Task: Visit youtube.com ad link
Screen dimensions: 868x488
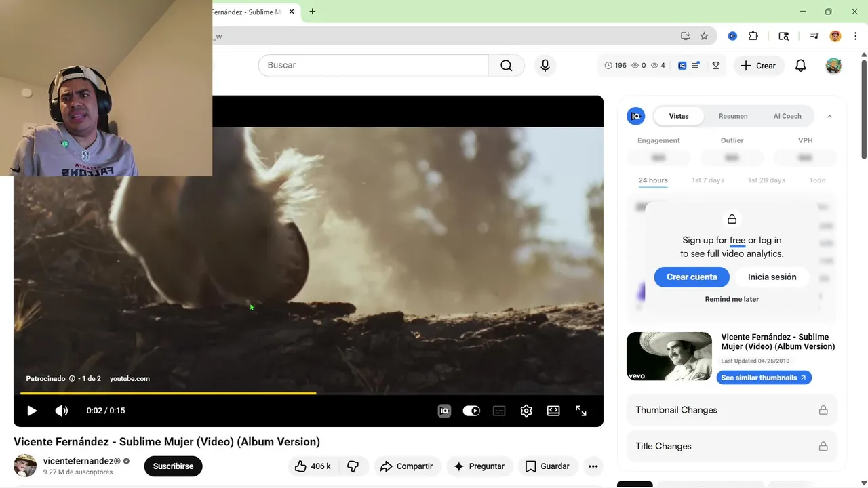Action: [x=130, y=379]
